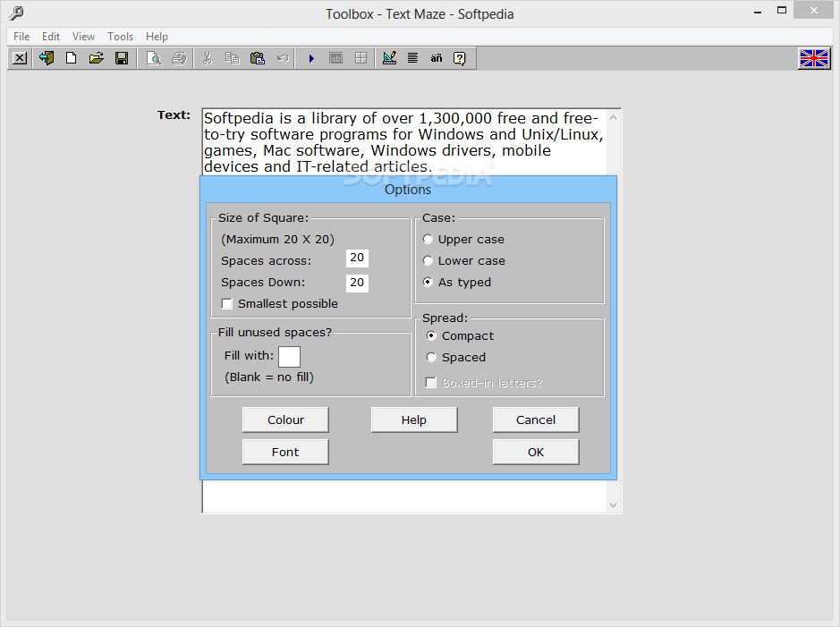This screenshot has height=627, width=840.
Task: Open the Tools menu
Action: point(120,37)
